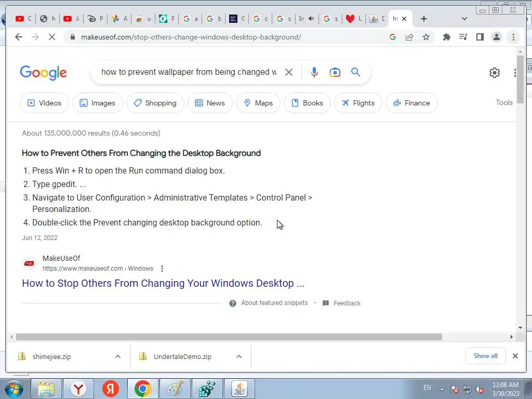
Task: Filter results by Maps
Action: 258,103
